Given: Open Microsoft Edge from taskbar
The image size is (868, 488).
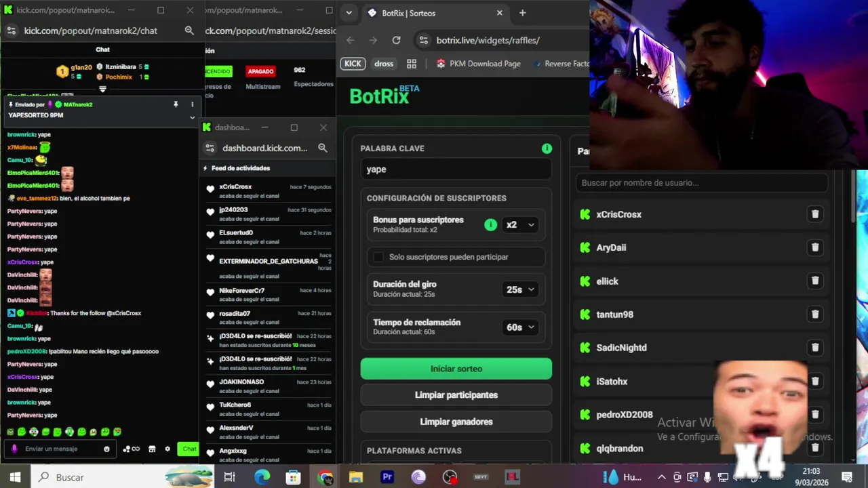Looking at the screenshot, I should (262, 477).
